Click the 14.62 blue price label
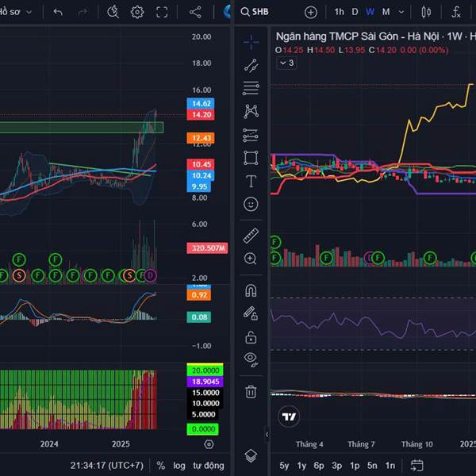The image size is (476, 476). [201, 103]
